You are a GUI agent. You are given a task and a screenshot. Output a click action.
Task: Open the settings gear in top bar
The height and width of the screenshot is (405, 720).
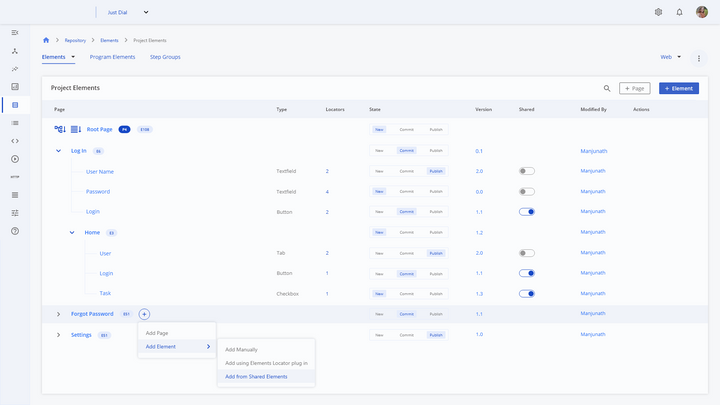[x=658, y=12]
